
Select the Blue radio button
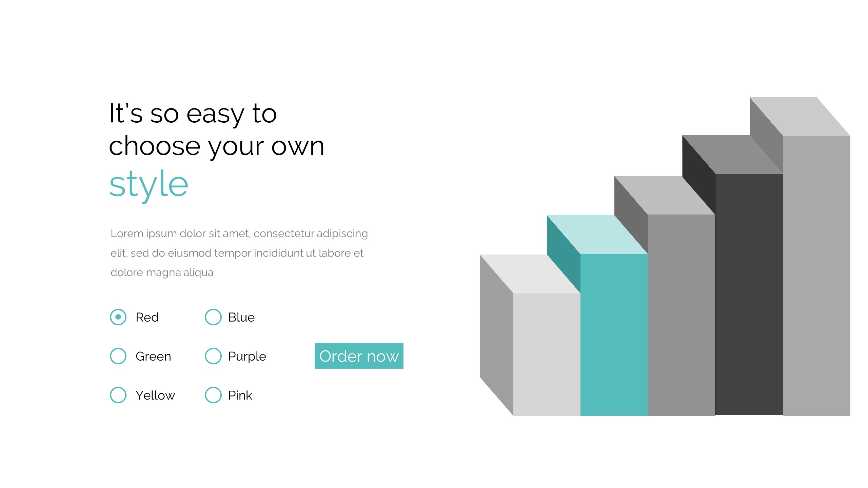[x=213, y=317]
